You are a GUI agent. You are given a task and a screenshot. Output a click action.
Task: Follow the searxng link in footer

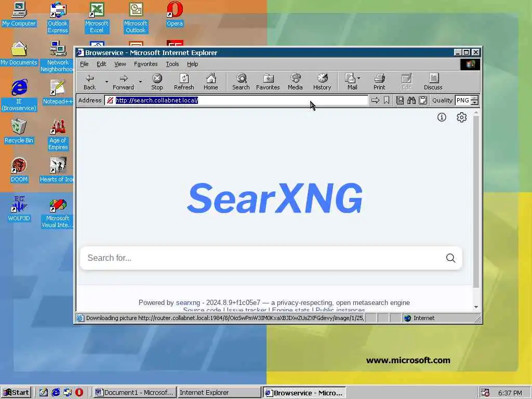[188, 302]
